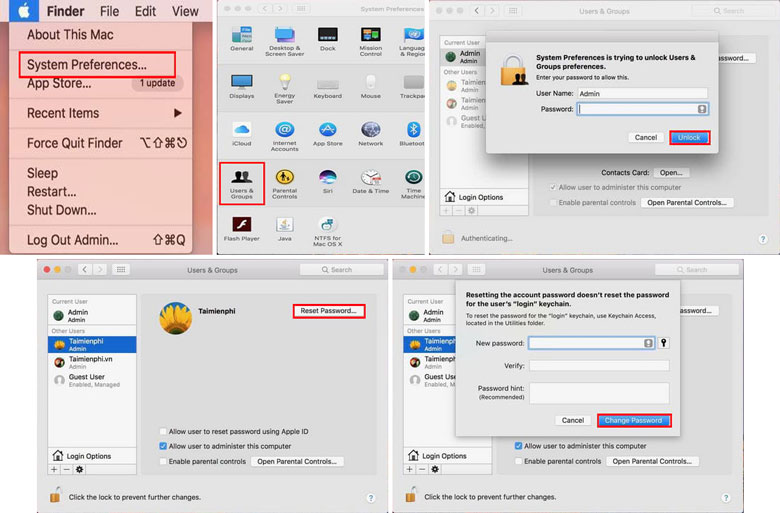Image resolution: width=780 pixels, height=513 pixels.
Task: Open the View menu
Action: pos(185,11)
